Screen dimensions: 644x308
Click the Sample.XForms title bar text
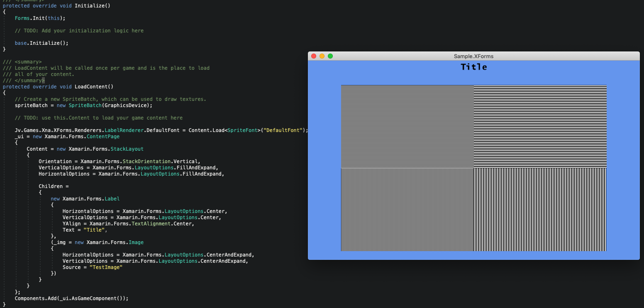(x=473, y=56)
